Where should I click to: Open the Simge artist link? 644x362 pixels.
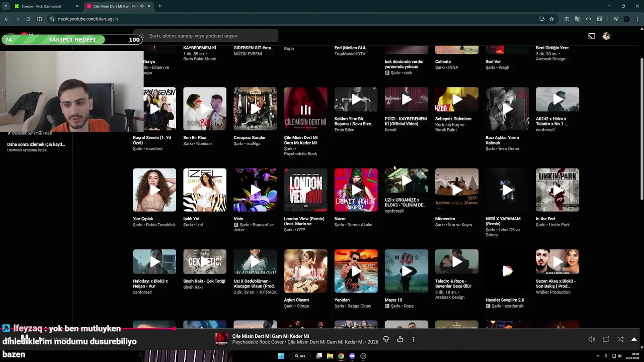click(303, 306)
